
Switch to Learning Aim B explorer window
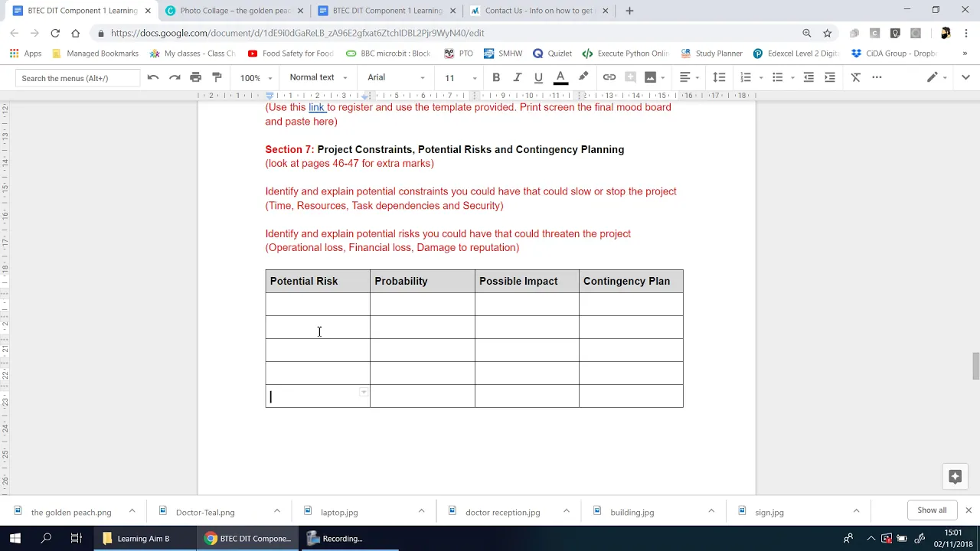point(142,538)
